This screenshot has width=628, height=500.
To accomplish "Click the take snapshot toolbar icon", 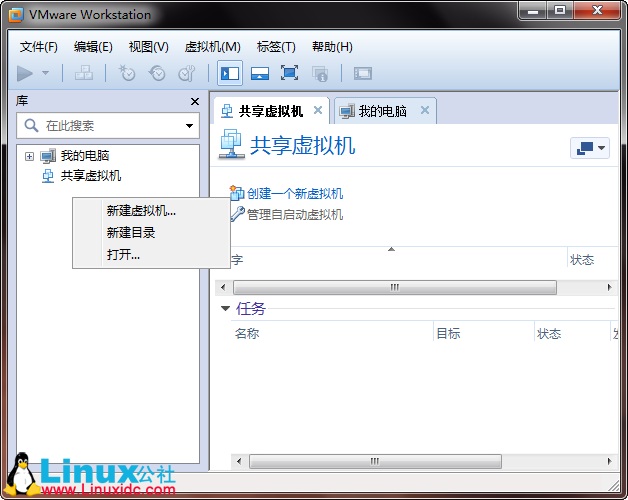I will coord(127,73).
